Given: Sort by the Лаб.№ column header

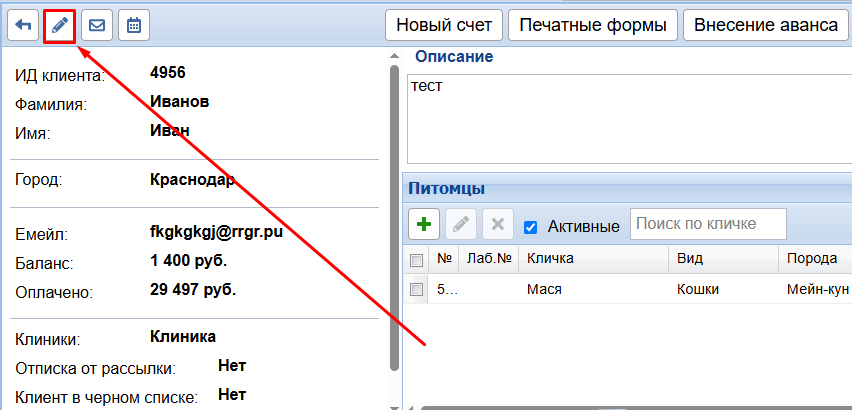Looking at the screenshot, I should (x=488, y=259).
